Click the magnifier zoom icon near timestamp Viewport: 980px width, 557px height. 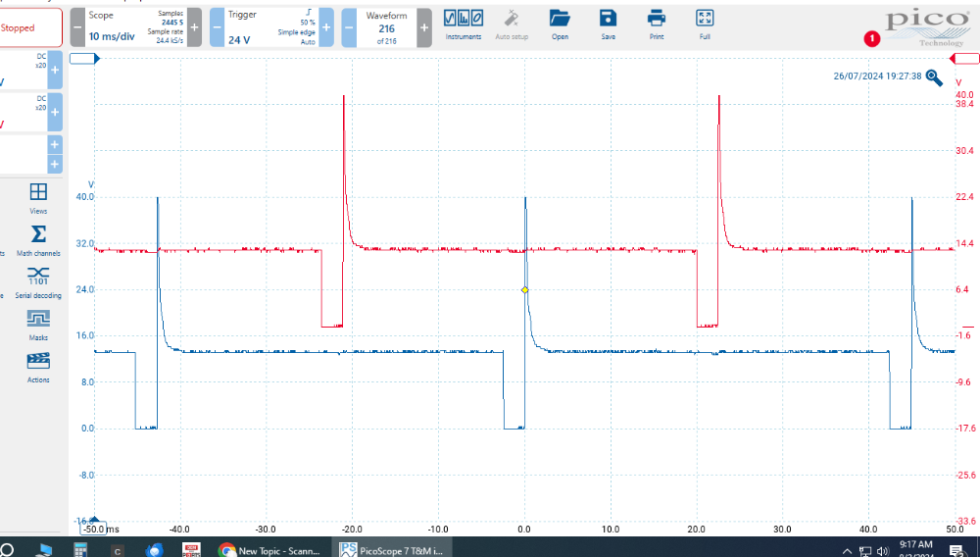click(x=934, y=77)
